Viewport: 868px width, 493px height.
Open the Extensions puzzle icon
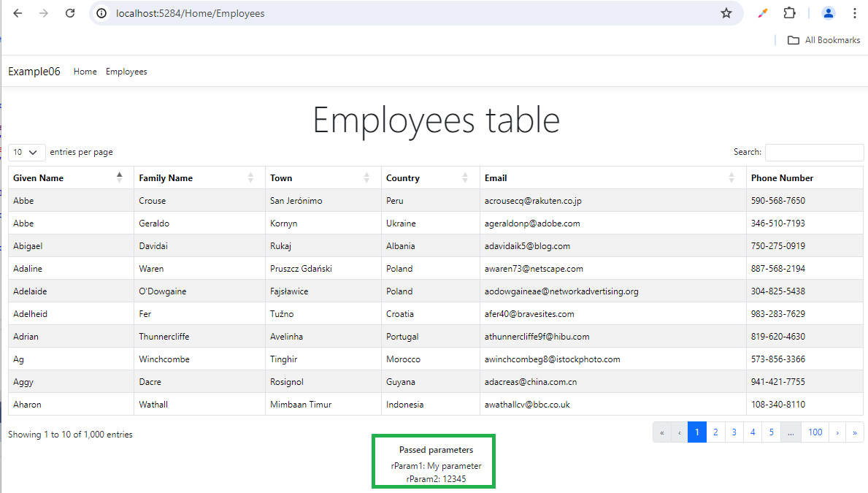[x=790, y=13]
